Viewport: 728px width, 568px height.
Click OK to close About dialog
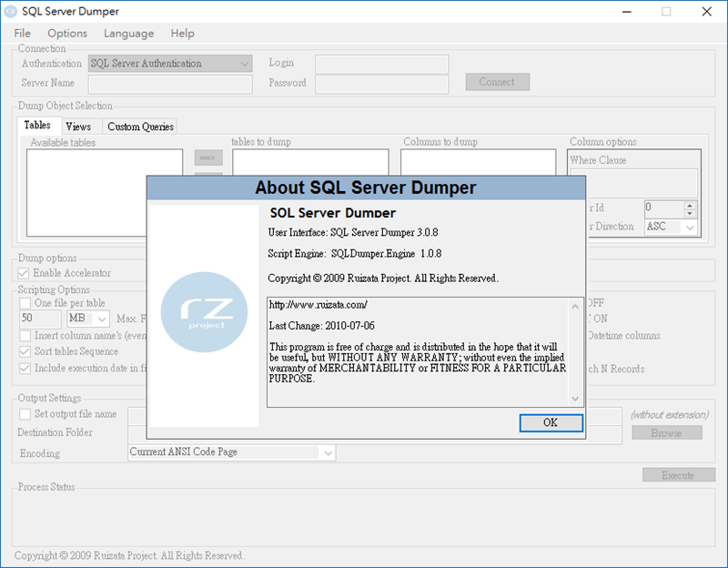[x=551, y=422]
